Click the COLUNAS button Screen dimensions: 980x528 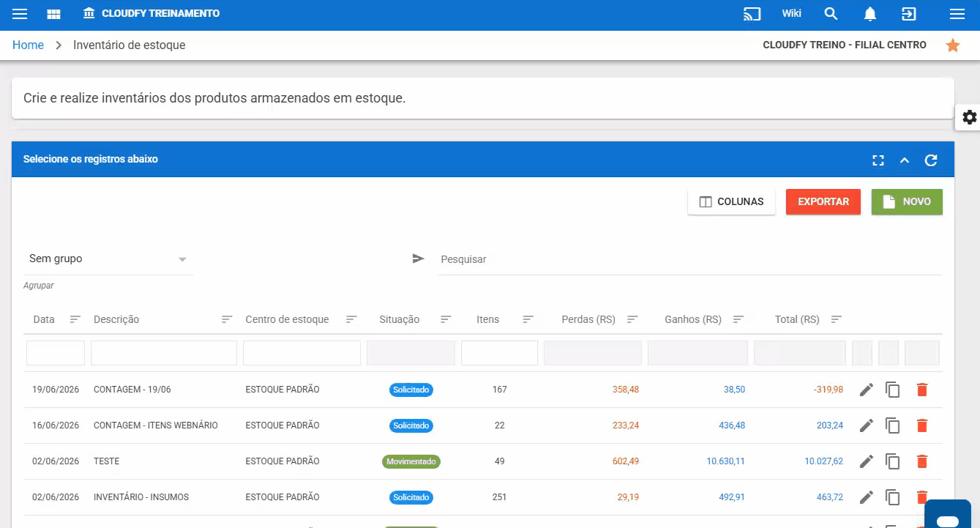point(731,202)
